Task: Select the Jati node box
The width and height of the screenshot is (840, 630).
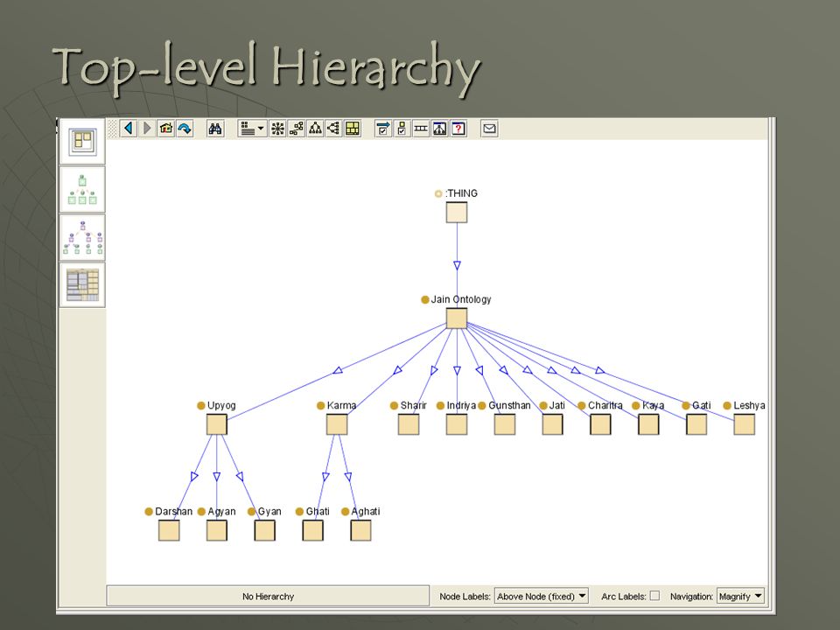Action: pos(552,424)
